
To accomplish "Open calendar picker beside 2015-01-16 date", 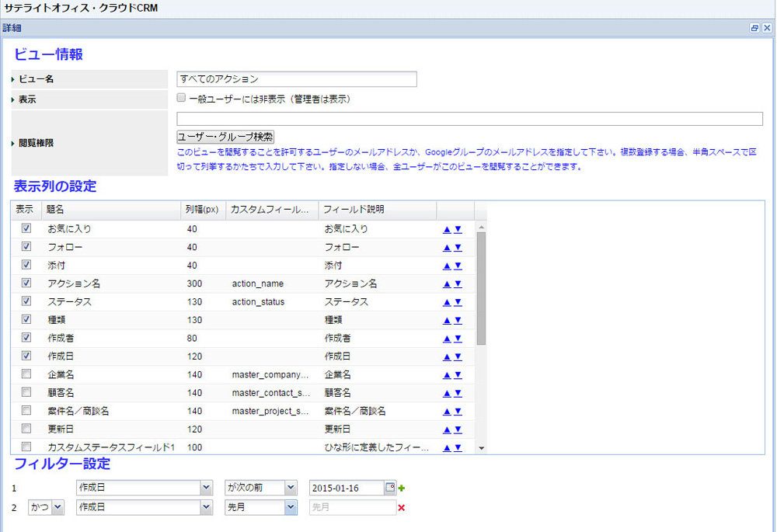I will (x=390, y=488).
